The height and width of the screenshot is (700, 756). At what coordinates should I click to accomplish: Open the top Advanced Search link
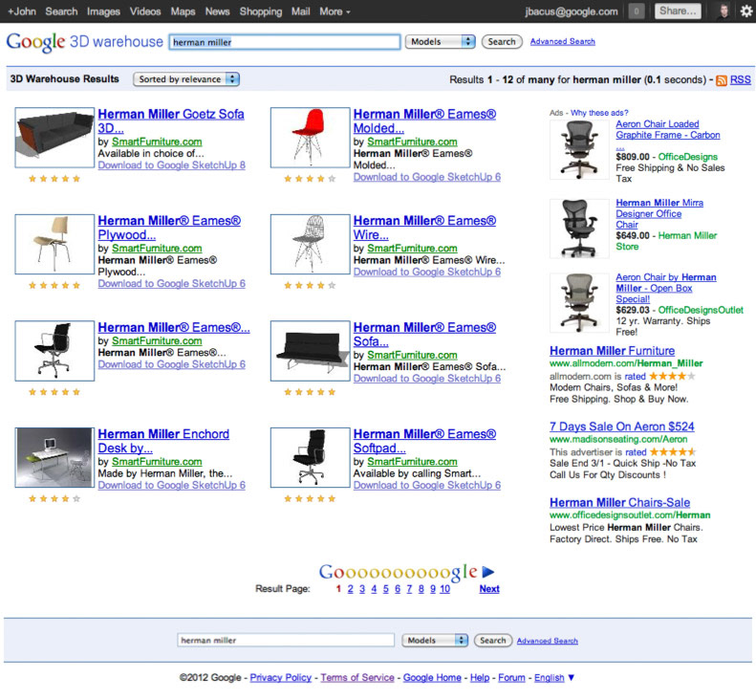click(563, 41)
